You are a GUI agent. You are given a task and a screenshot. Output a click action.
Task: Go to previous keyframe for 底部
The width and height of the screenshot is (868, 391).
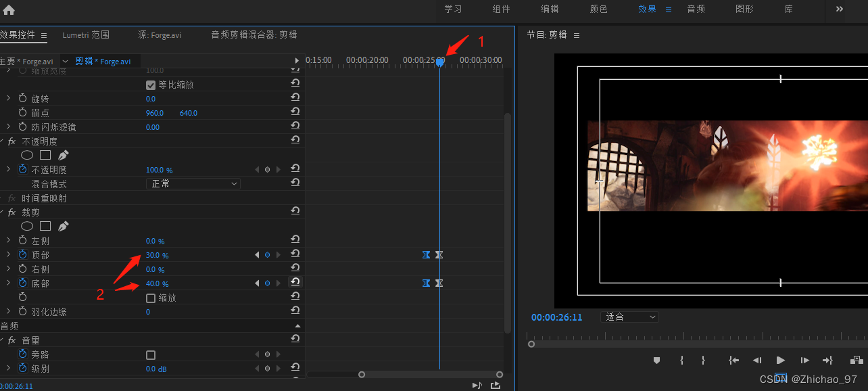point(256,283)
